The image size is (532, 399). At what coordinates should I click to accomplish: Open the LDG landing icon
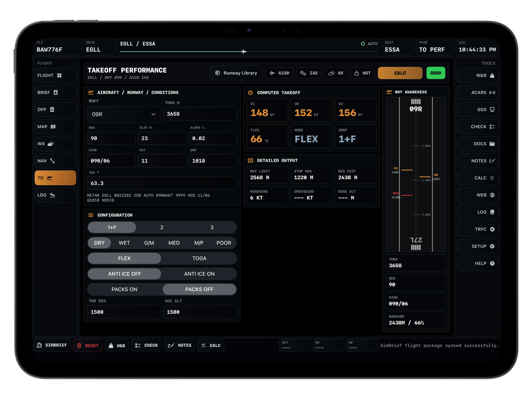[52, 195]
